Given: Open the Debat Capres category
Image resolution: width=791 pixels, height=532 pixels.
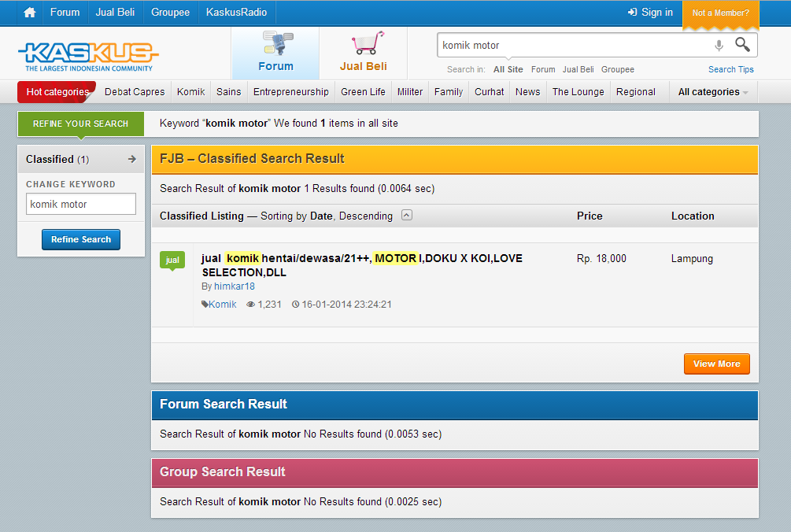Looking at the screenshot, I should point(135,92).
